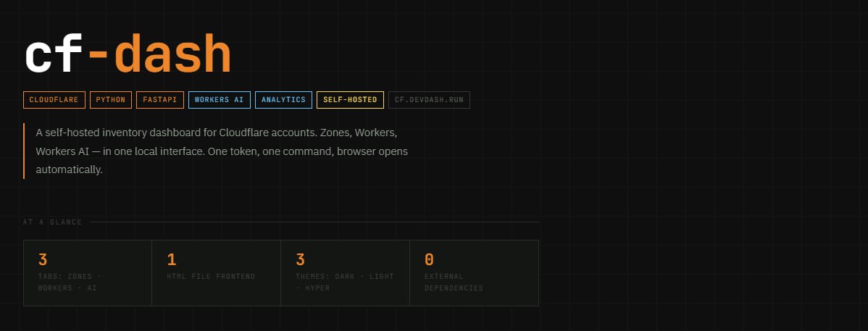Click the 1 HTML file frontend card
The width and height of the screenshot is (868, 331).
coord(217,273)
